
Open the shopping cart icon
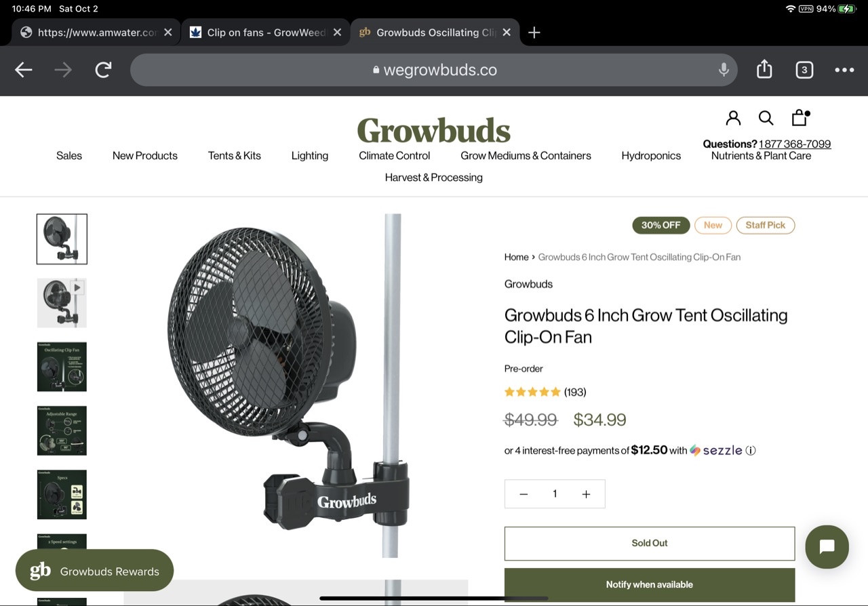[800, 118]
